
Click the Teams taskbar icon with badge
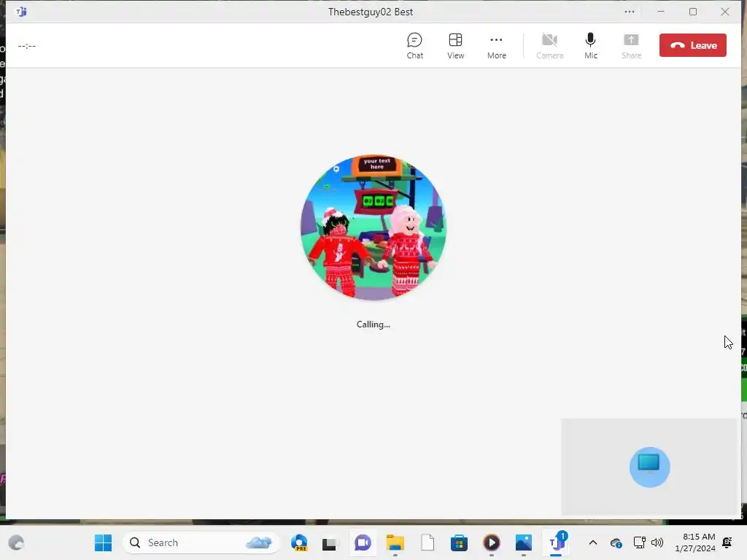point(556,542)
